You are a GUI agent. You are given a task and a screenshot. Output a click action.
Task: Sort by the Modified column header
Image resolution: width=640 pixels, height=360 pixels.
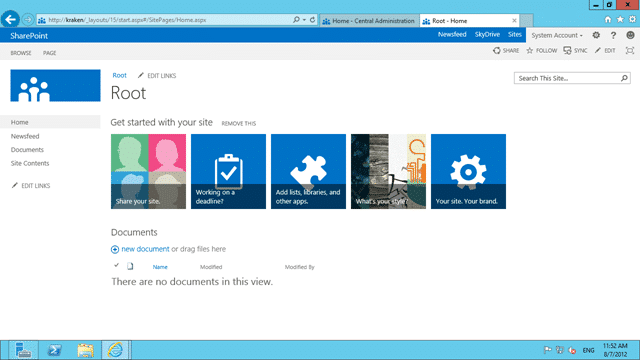click(211, 267)
